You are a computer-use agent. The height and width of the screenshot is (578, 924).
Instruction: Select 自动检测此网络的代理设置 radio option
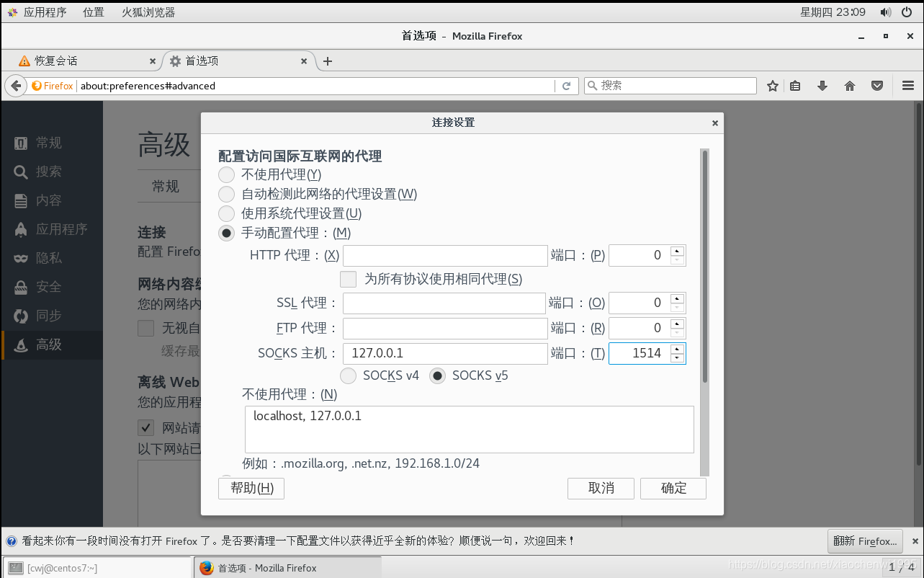click(226, 194)
